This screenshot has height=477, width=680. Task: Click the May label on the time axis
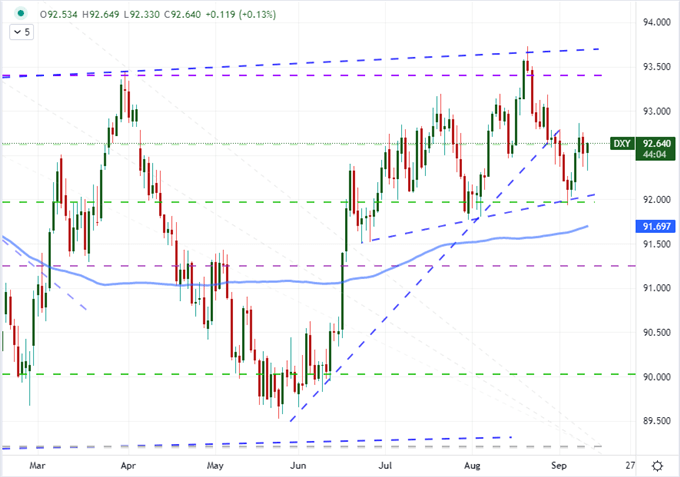click(x=215, y=466)
